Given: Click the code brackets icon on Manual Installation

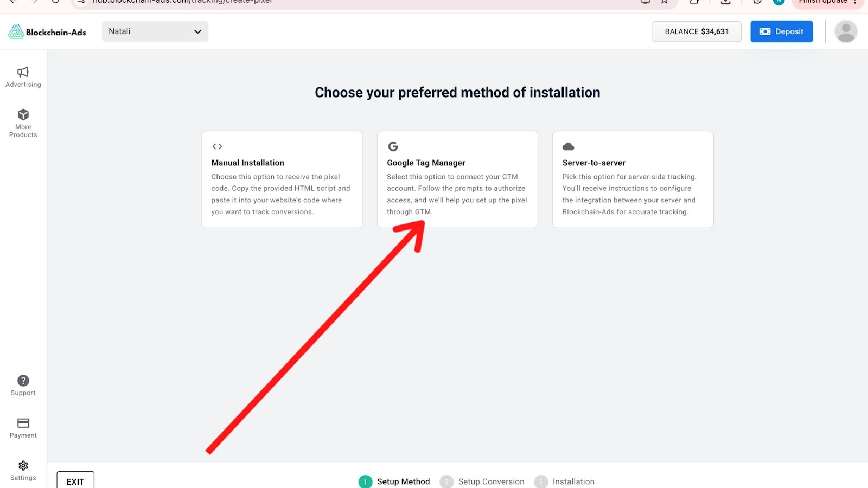Looking at the screenshot, I should pos(217,146).
